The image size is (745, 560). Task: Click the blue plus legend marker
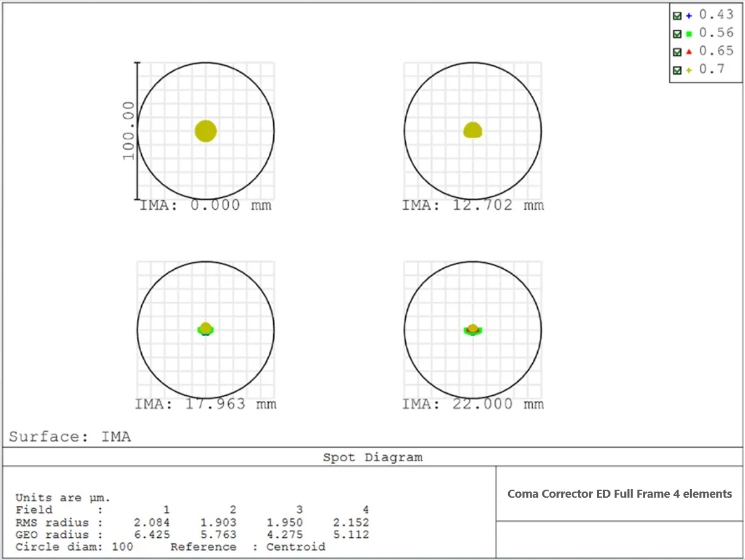[689, 16]
